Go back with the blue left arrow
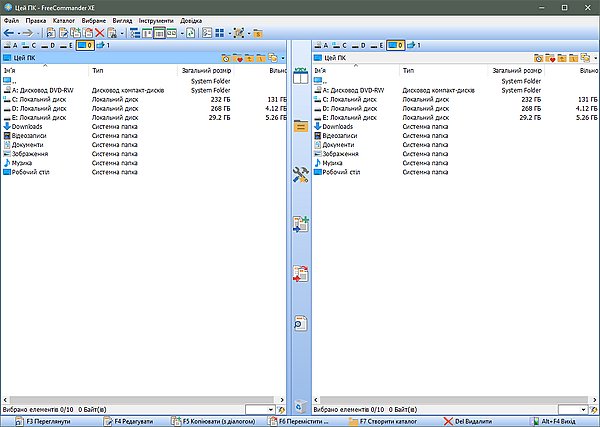This screenshot has width=600, height=427. 9,33
